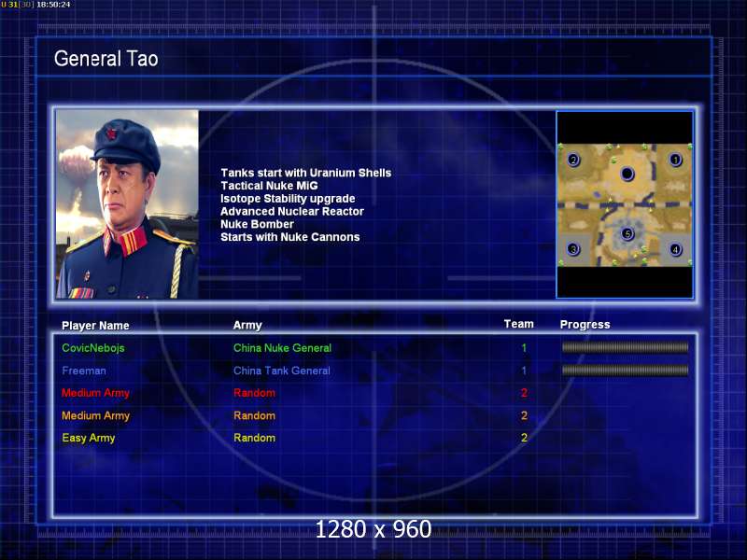This screenshot has height=560, width=747.
Task: Click team number for Freeman
Action: click(x=524, y=371)
